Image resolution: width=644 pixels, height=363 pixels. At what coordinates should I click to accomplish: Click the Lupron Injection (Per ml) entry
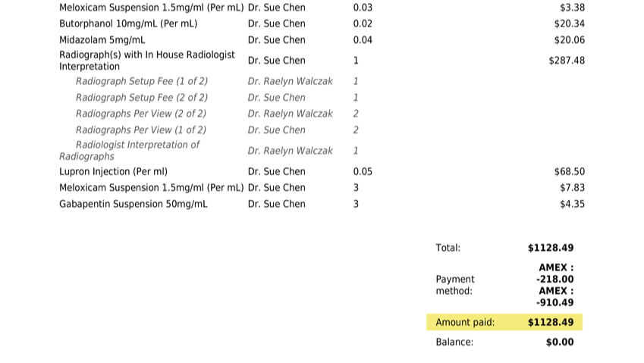click(113, 171)
